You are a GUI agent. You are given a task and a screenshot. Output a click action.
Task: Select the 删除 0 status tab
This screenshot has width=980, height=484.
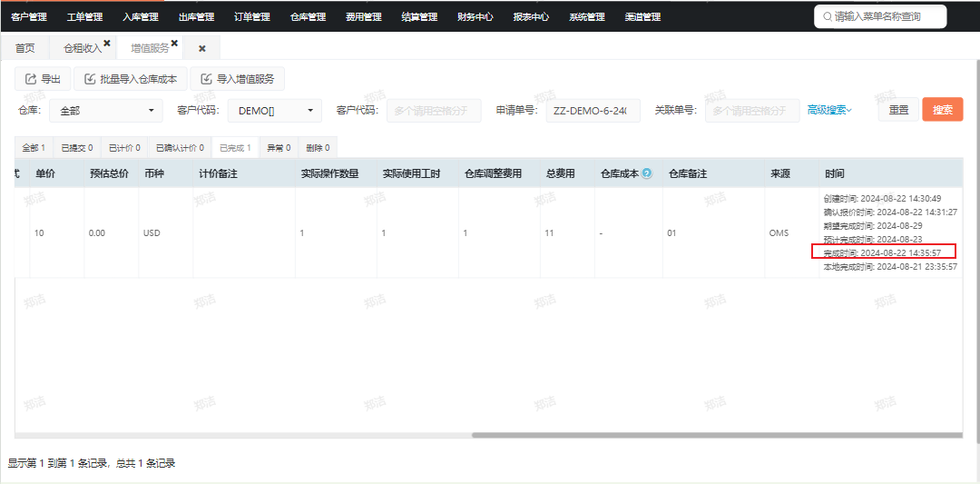(x=318, y=148)
